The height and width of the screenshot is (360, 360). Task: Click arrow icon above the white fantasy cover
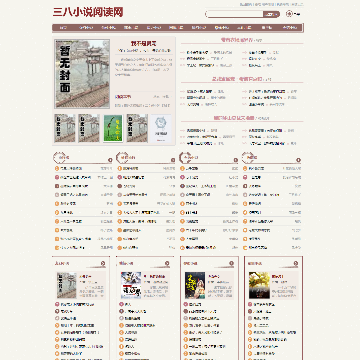pyautogui.click(x=167, y=263)
